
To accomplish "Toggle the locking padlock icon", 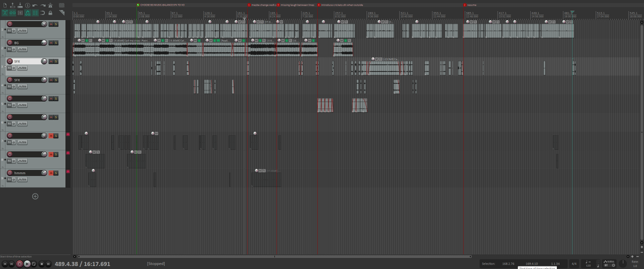I will pos(50,13).
